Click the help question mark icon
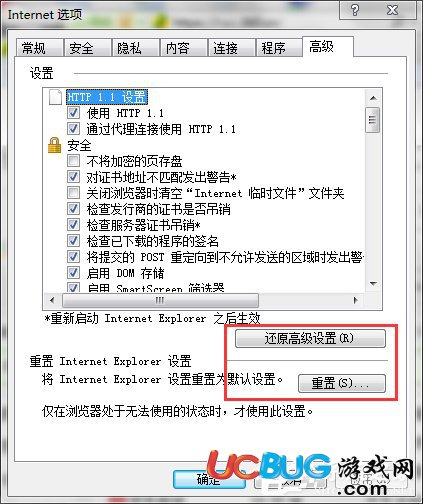The height and width of the screenshot is (504, 423). click(x=355, y=10)
